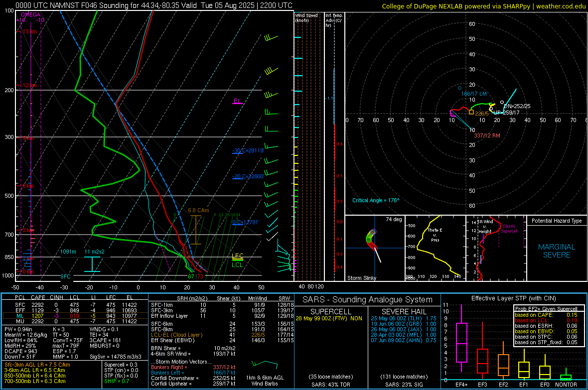Image resolution: width=588 pixels, height=390 pixels.
Task: Click the 'Potential Hazard Type' heading
Action: pyautogui.click(x=557, y=221)
